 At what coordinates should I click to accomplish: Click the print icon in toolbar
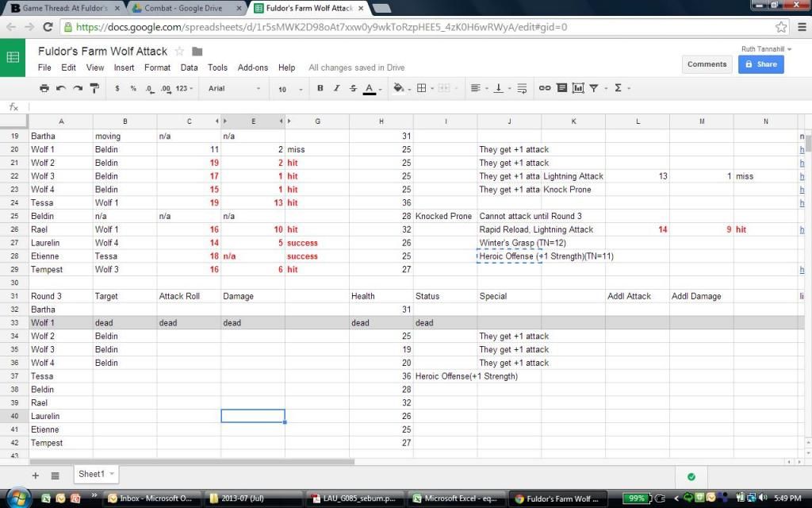pyautogui.click(x=44, y=88)
